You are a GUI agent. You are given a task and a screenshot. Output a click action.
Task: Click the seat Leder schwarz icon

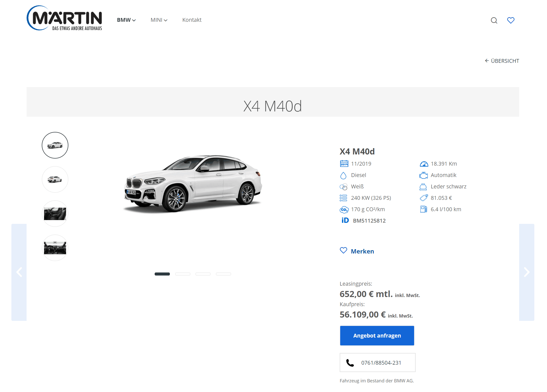click(423, 187)
